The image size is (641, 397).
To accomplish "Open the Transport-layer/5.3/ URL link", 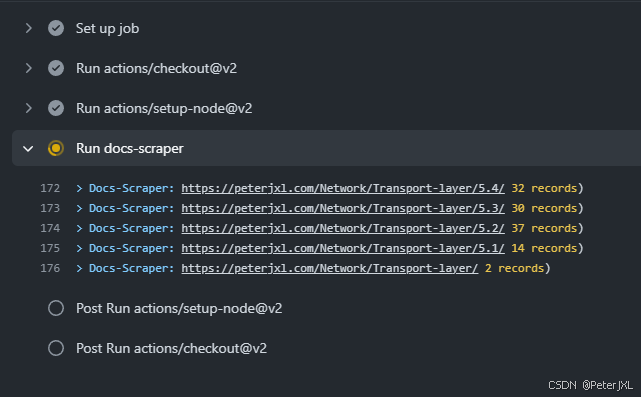I will [343, 208].
